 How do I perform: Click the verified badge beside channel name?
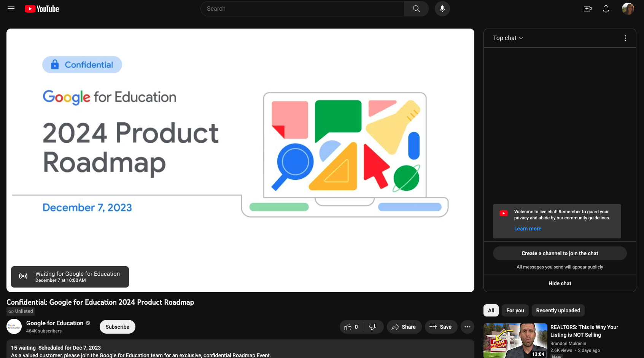tap(88, 323)
